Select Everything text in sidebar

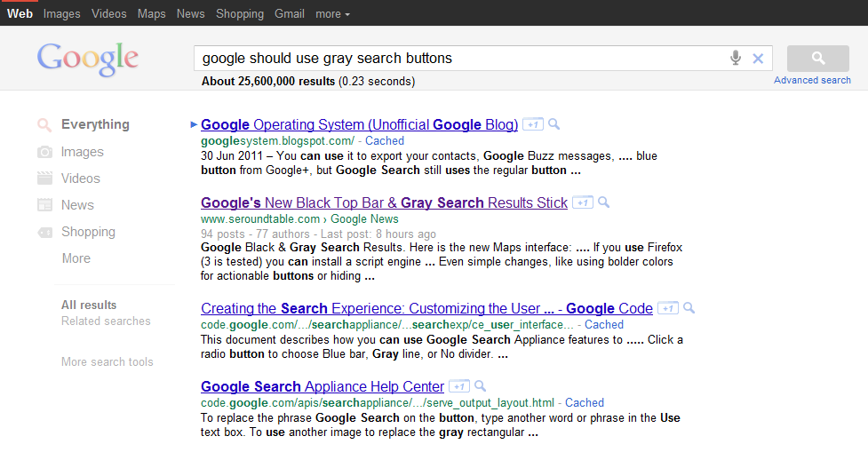pyautogui.click(x=95, y=124)
